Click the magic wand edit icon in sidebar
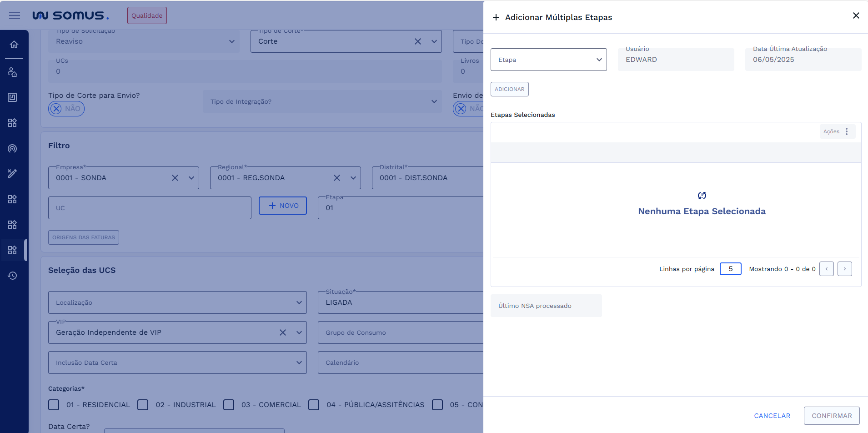Viewport: 868px width, 433px height. [x=13, y=174]
